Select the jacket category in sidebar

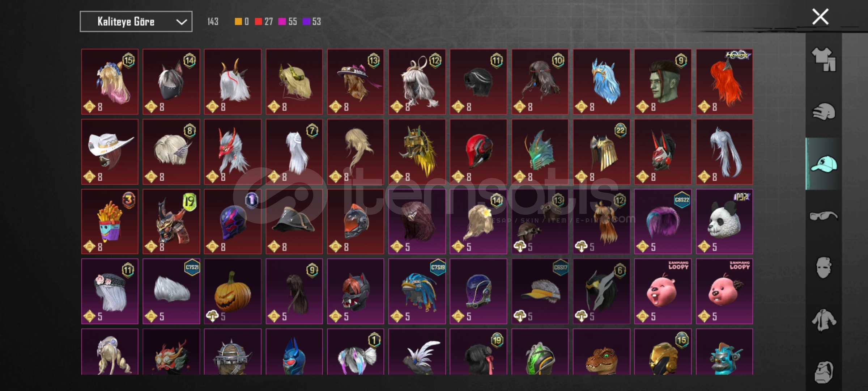(x=824, y=320)
